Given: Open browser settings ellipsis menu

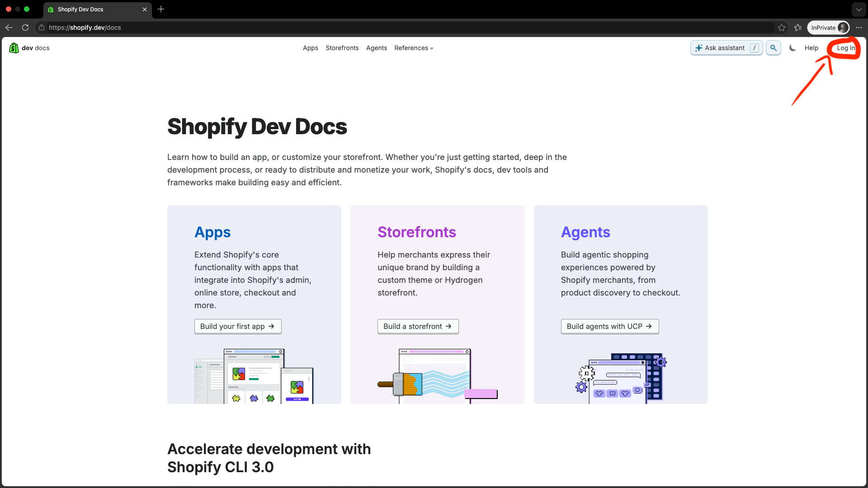Looking at the screenshot, I should pos(859,28).
